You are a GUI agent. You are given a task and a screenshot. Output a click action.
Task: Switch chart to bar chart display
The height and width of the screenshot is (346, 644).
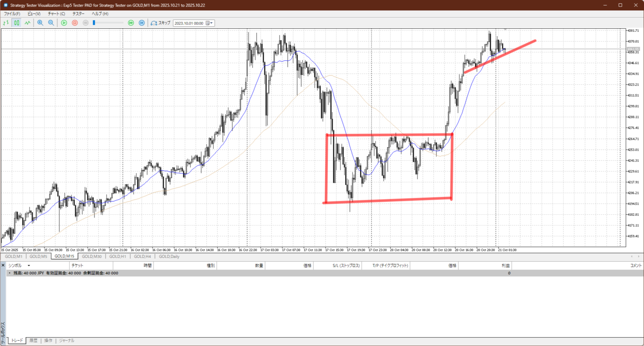[x=6, y=23]
